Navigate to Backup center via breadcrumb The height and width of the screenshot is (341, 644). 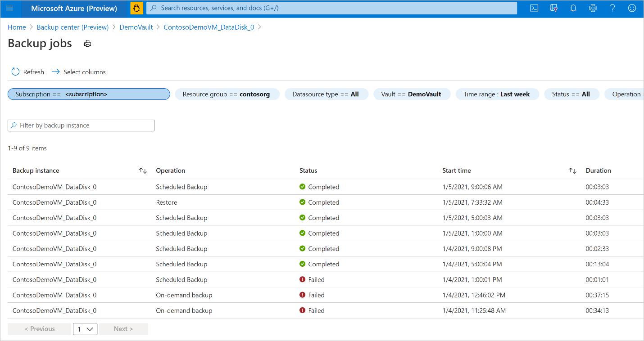tap(72, 27)
